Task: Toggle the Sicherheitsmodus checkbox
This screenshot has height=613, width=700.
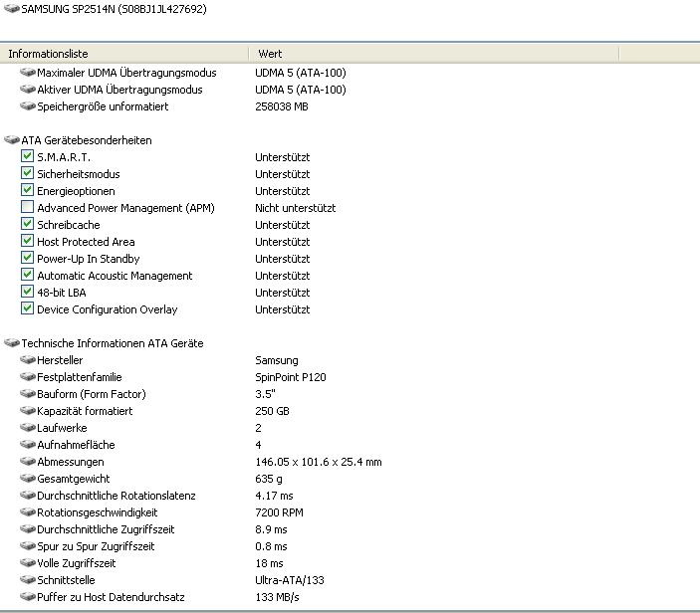Action: point(27,173)
